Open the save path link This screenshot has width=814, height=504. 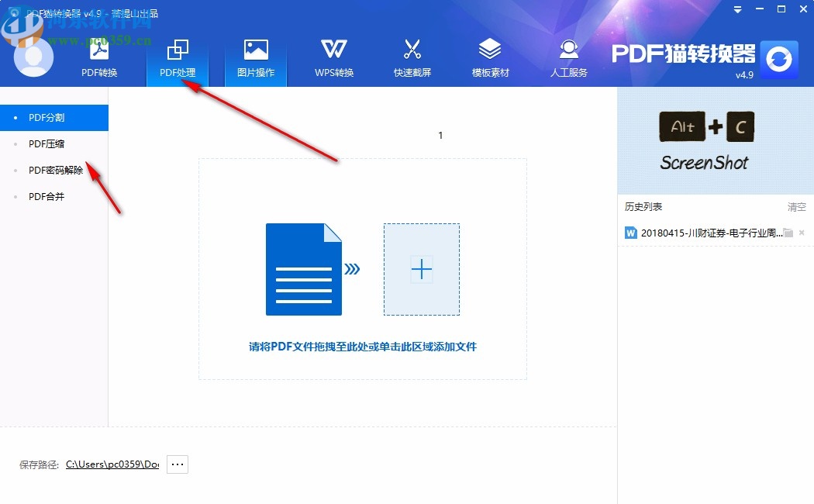point(112,464)
